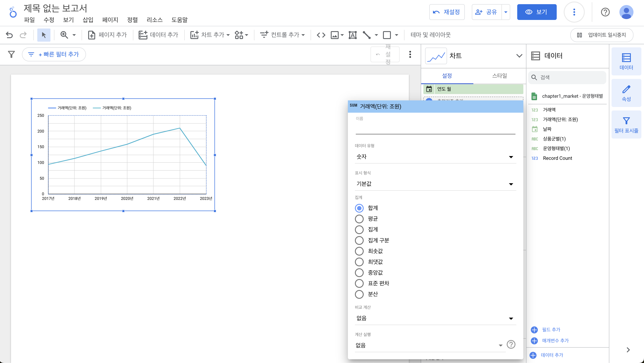This screenshot has height=363, width=644.
Task: Click the undo arrow icon
Action: [9, 35]
